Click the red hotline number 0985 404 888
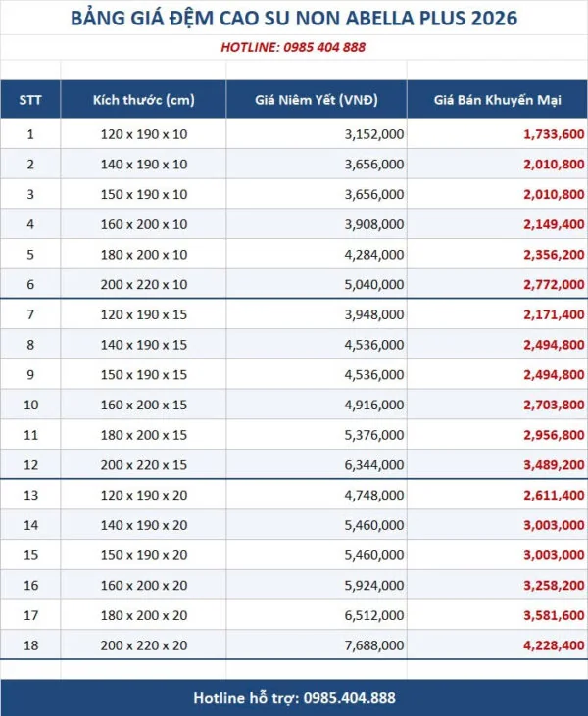 click(324, 47)
